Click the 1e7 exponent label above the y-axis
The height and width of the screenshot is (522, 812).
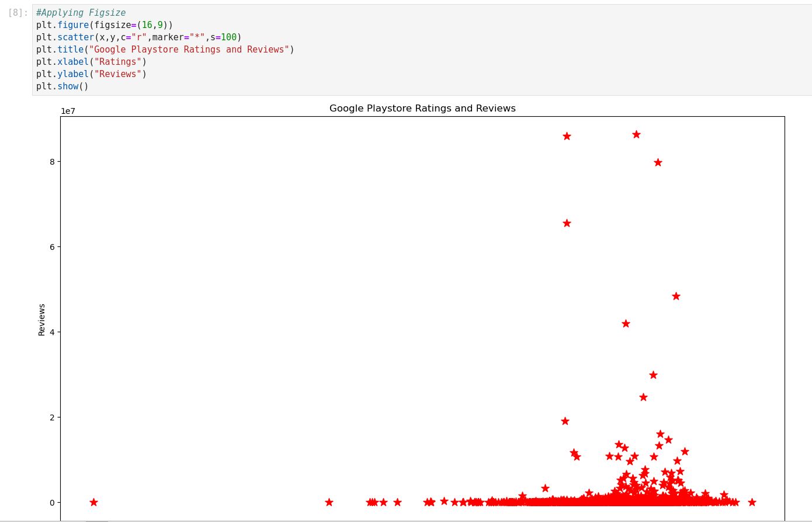coord(68,111)
